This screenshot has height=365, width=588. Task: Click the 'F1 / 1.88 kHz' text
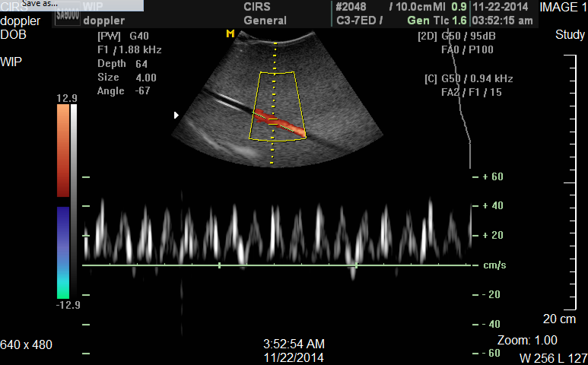click(x=130, y=49)
